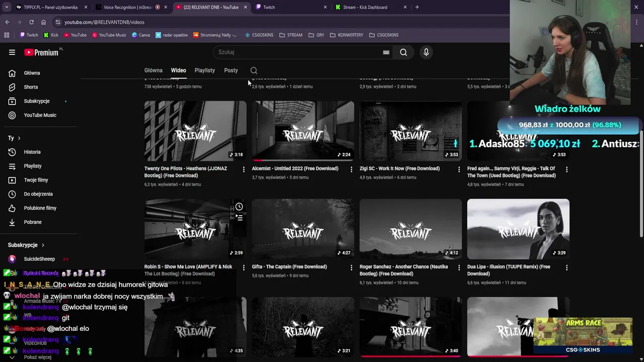Open options menu for Alcemist Untitled 2022

(x=351, y=169)
